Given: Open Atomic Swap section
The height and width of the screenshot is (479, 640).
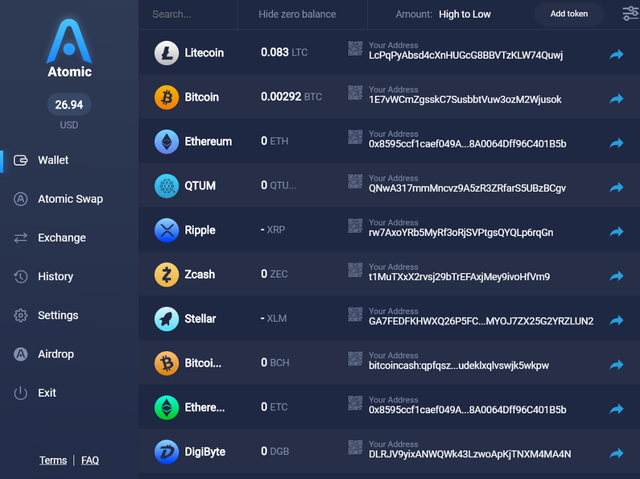Looking at the screenshot, I should 58,199.
